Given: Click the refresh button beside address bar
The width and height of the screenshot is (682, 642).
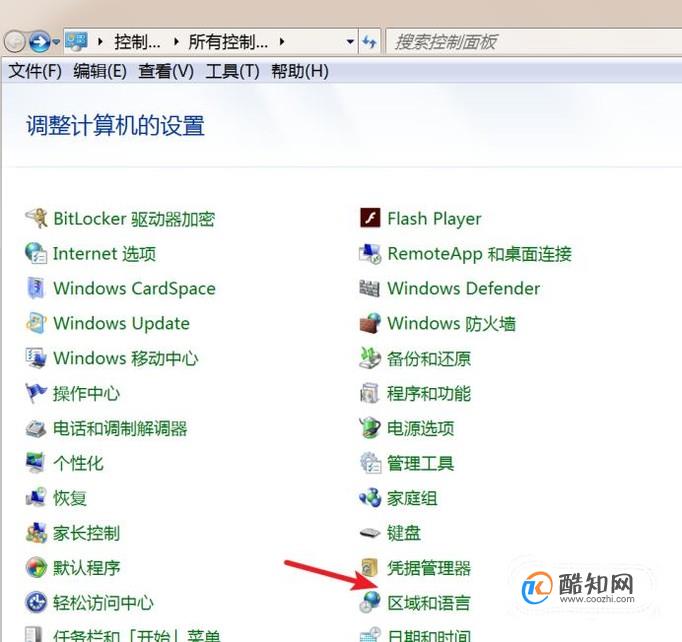Looking at the screenshot, I should (369, 42).
